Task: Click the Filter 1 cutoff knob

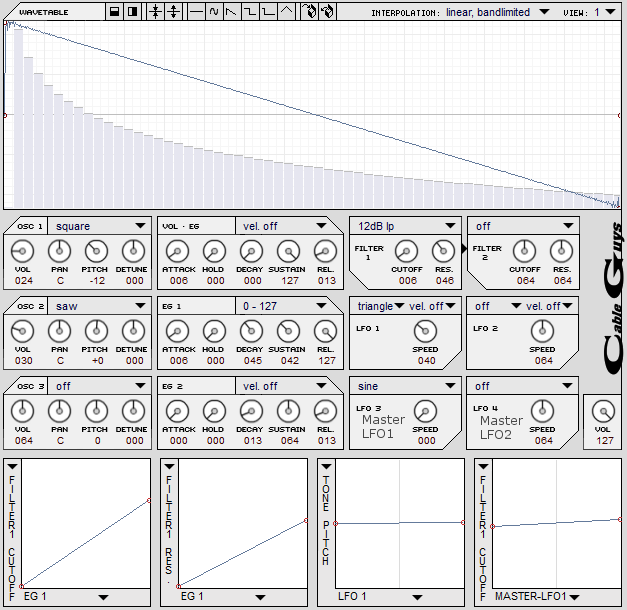Action: click(405, 250)
